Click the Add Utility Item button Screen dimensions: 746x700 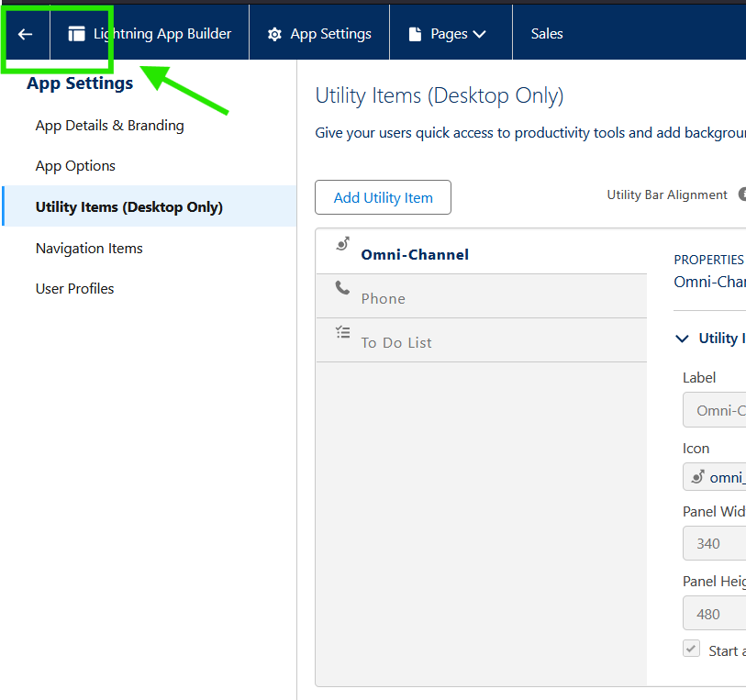[x=383, y=197]
